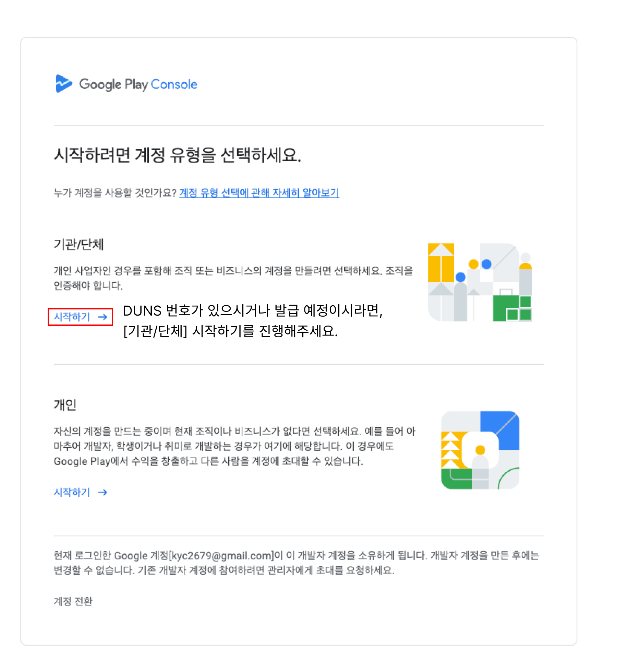Click the 시작하려면 계정 유형을 선택하세요 heading
The image size is (617, 672).
tap(178, 155)
